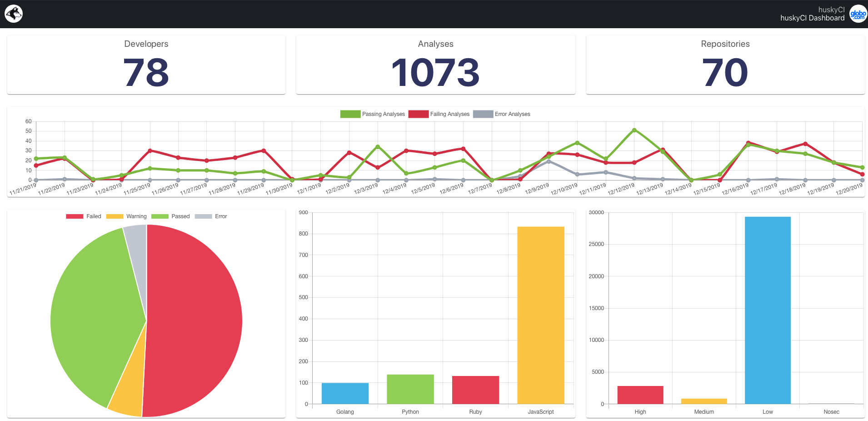
Task: Toggle the Passing Analyses green legend swatch
Action: click(x=350, y=114)
